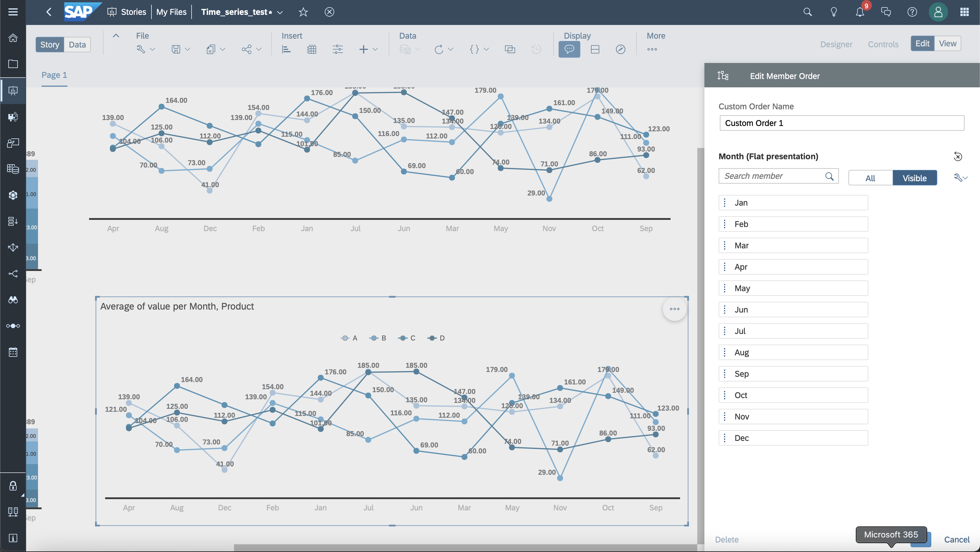Cancel the member order editing
Image resolution: width=980 pixels, height=552 pixels.
coord(957,540)
